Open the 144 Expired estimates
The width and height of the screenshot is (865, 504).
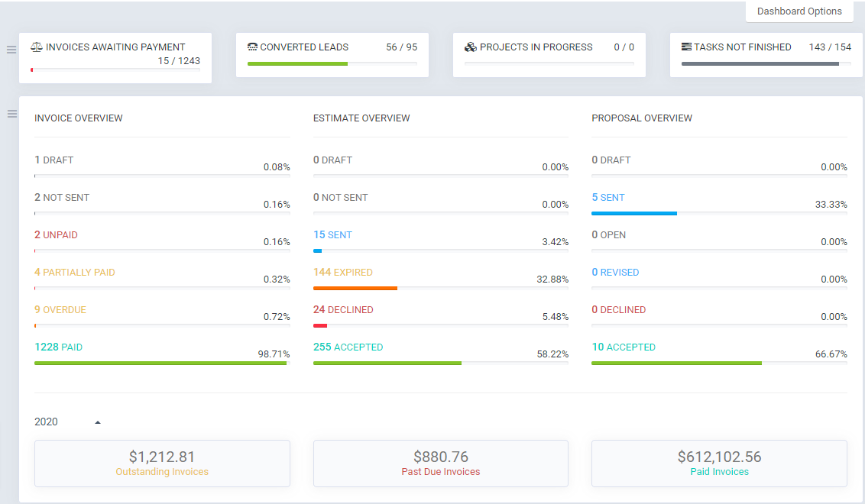tap(343, 273)
